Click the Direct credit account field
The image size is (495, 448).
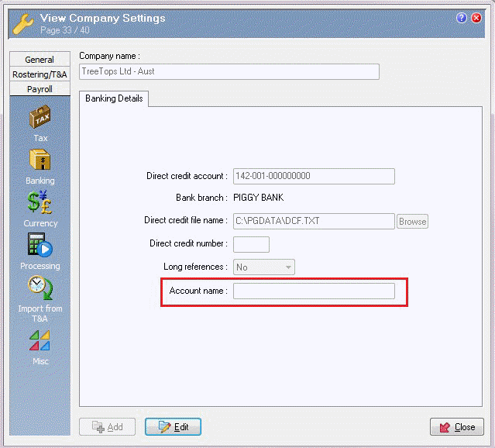314,176
